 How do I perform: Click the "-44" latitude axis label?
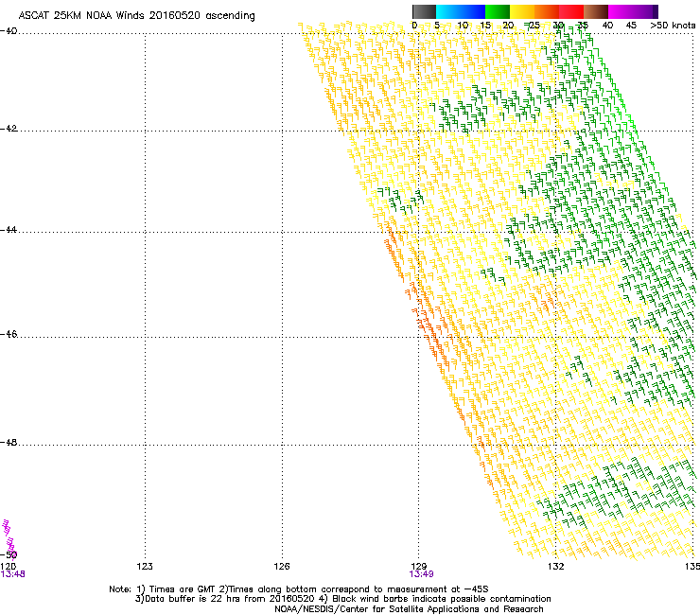[9, 230]
